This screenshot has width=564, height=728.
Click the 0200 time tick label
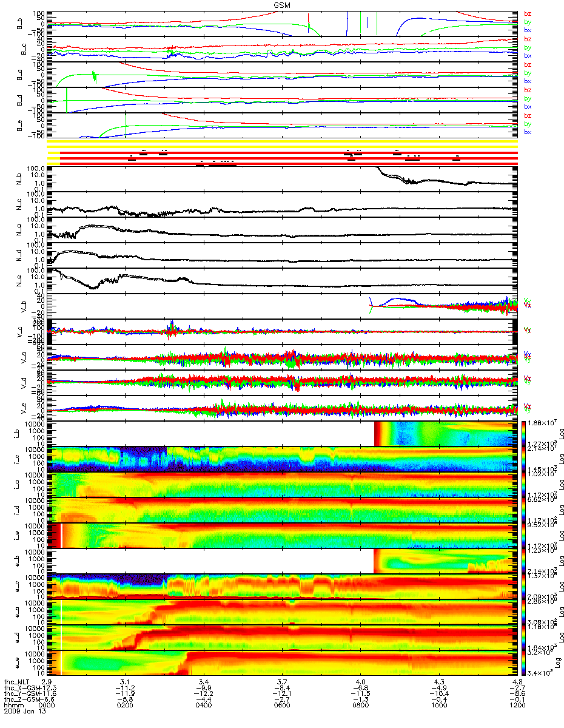tap(126, 706)
